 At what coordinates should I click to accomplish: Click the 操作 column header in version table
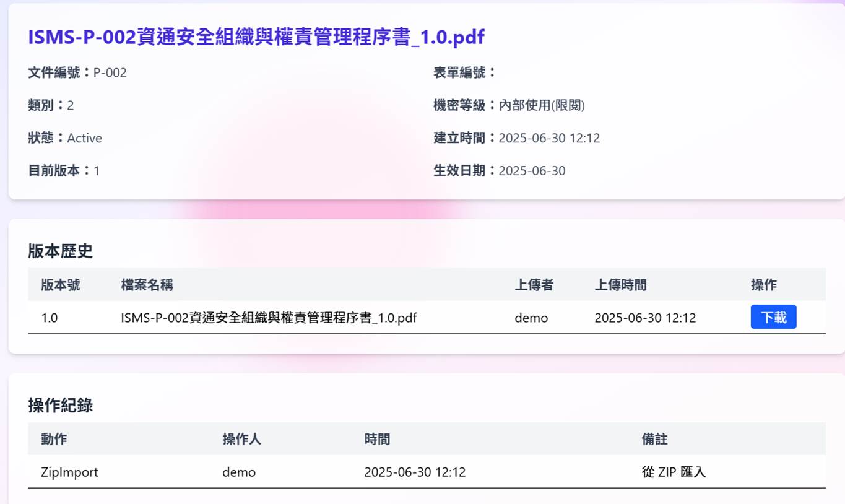[763, 285]
